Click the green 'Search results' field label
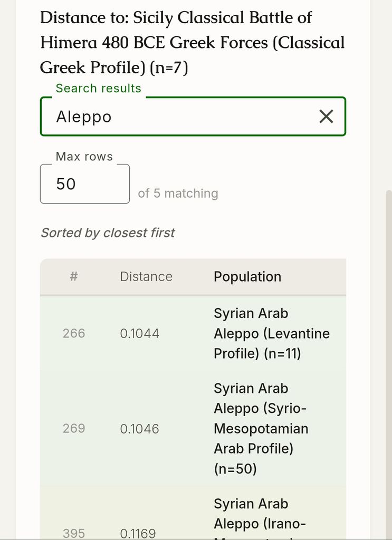Screen dimensions: 392x540 (x=99, y=88)
